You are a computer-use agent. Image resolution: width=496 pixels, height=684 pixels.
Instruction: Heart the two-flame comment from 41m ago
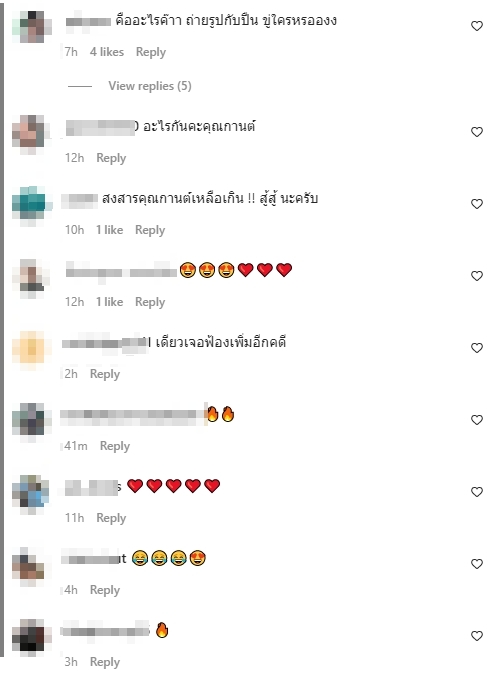(x=477, y=420)
